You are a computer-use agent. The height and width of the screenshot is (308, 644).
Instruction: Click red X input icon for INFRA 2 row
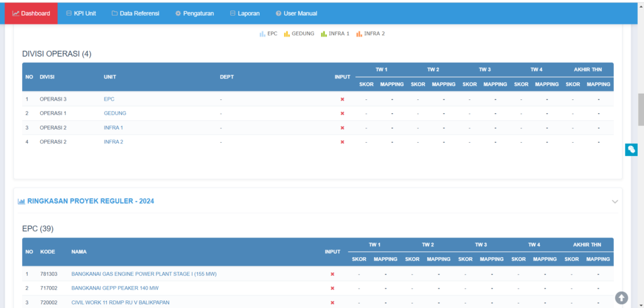(x=342, y=142)
